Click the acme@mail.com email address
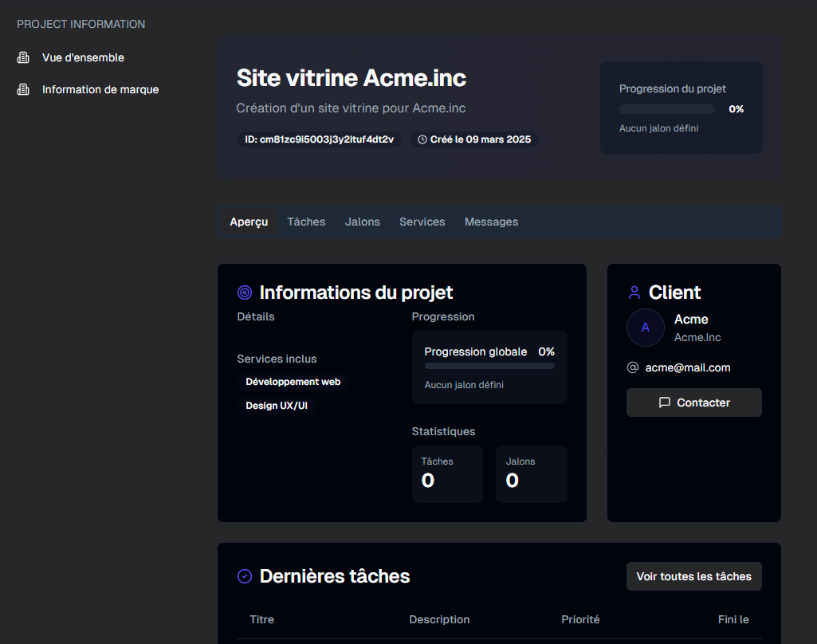817x644 pixels. [x=688, y=368]
